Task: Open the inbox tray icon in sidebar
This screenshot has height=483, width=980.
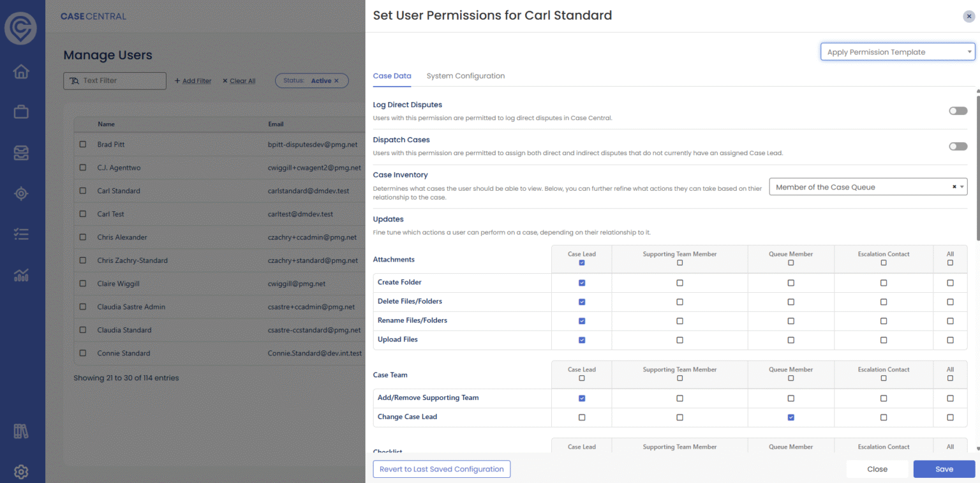Action: click(21, 153)
